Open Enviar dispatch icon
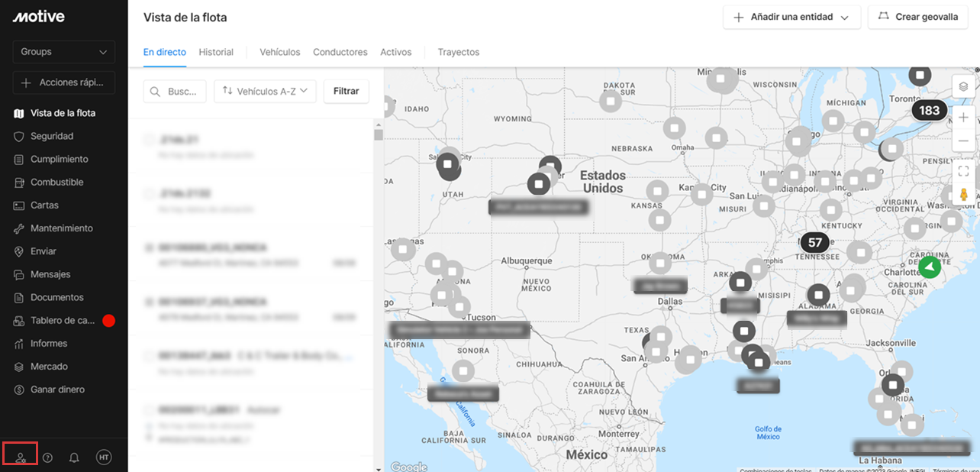The width and height of the screenshot is (980, 472). tap(19, 251)
